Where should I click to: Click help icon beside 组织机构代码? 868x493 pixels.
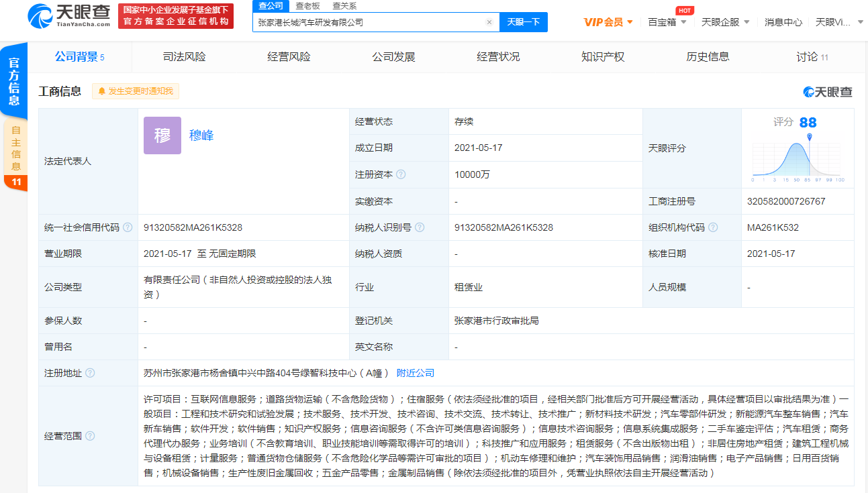click(713, 227)
